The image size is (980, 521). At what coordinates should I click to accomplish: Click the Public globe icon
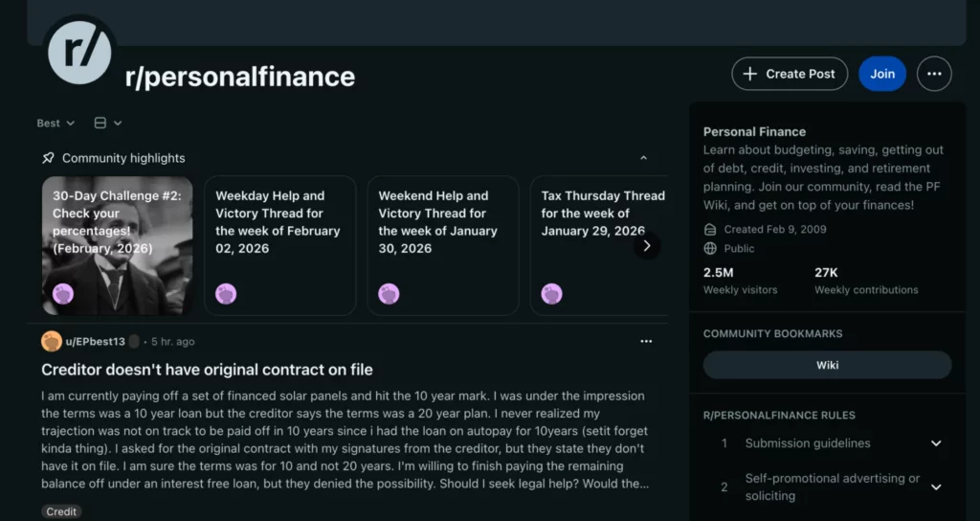[x=710, y=248]
